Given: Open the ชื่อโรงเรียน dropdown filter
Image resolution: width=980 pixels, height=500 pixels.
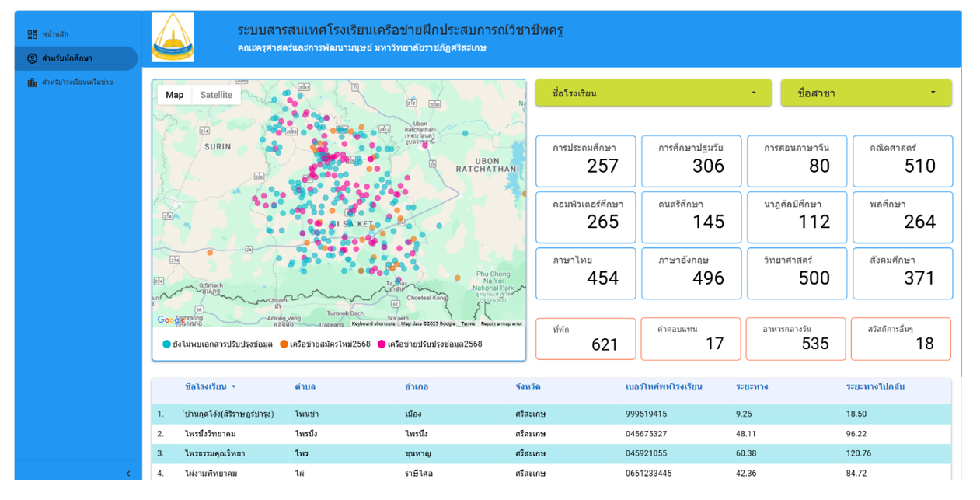Looking at the screenshot, I should 653,93.
